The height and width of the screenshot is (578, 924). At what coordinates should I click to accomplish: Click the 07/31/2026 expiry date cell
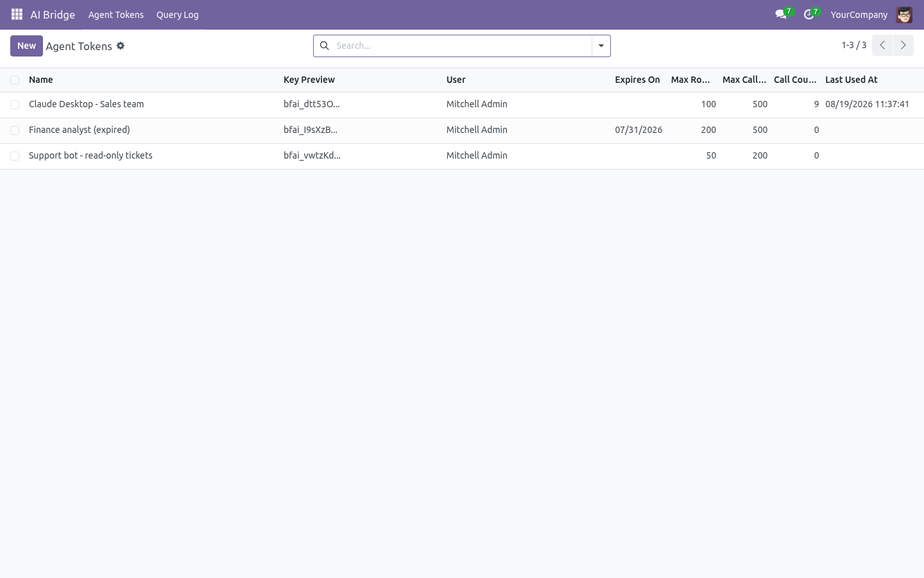(638, 130)
